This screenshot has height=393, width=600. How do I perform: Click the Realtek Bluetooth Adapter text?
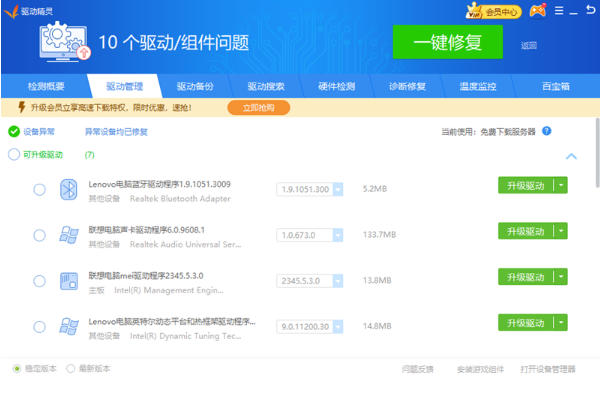pos(180,199)
